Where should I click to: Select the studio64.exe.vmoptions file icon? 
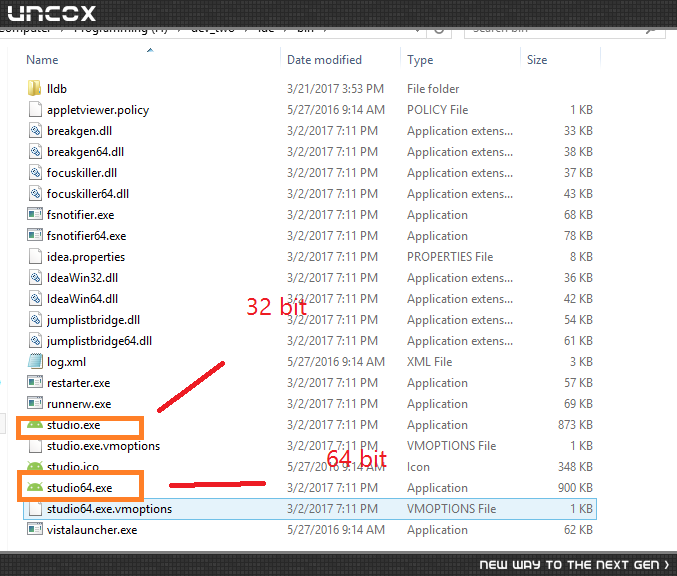(x=35, y=509)
